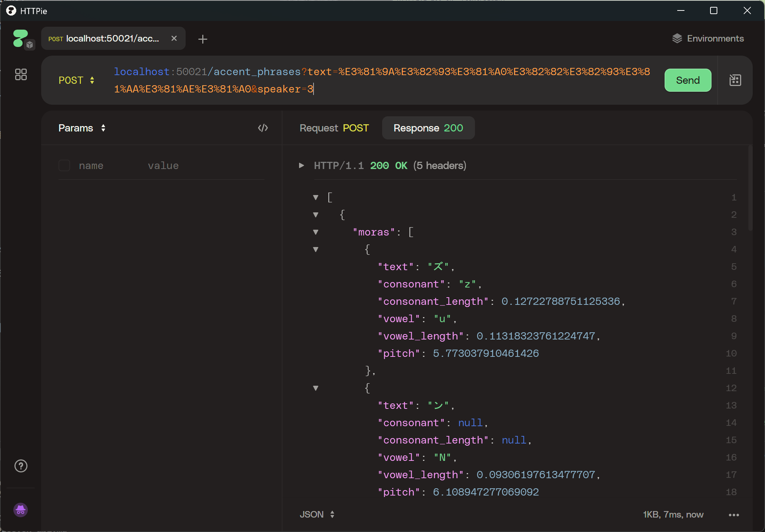Select the Response 200 tab
The image size is (765, 532).
point(428,128)
